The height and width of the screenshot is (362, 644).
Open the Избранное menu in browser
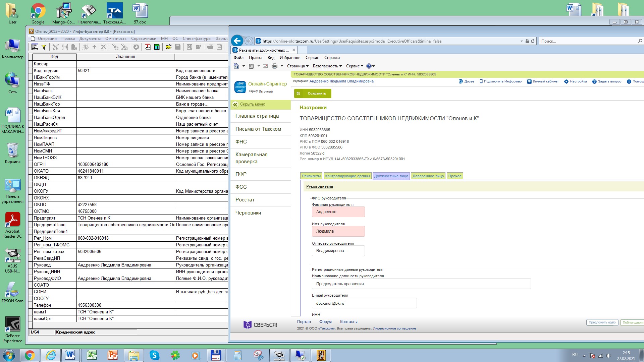coord(290,58)
